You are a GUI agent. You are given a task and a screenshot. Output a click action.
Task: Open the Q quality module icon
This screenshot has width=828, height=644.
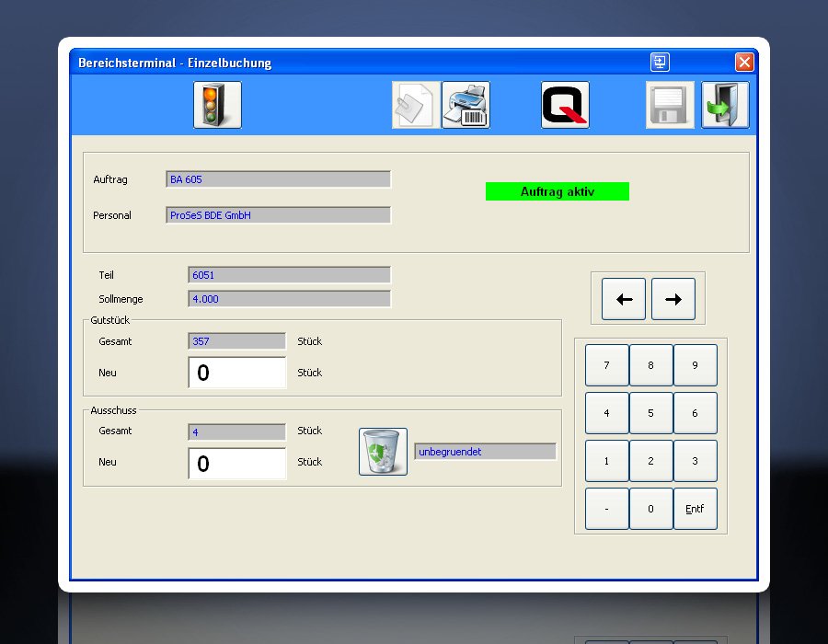coord(565,105)
